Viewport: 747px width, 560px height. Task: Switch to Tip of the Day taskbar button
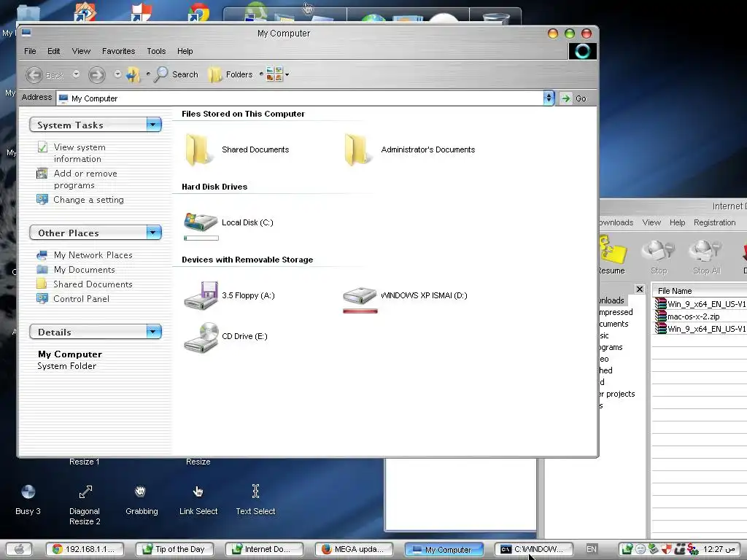(174, 549)
